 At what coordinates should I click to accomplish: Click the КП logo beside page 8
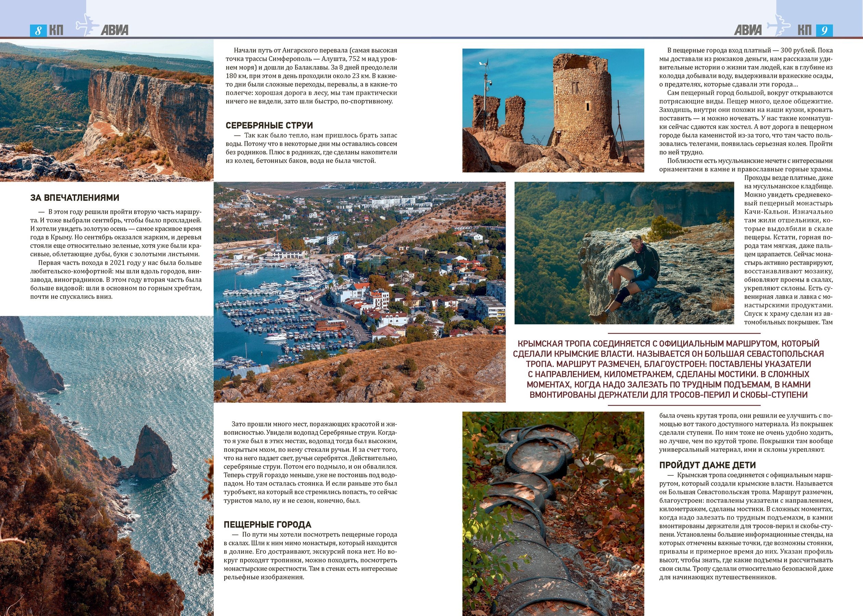tap(56, 31)
